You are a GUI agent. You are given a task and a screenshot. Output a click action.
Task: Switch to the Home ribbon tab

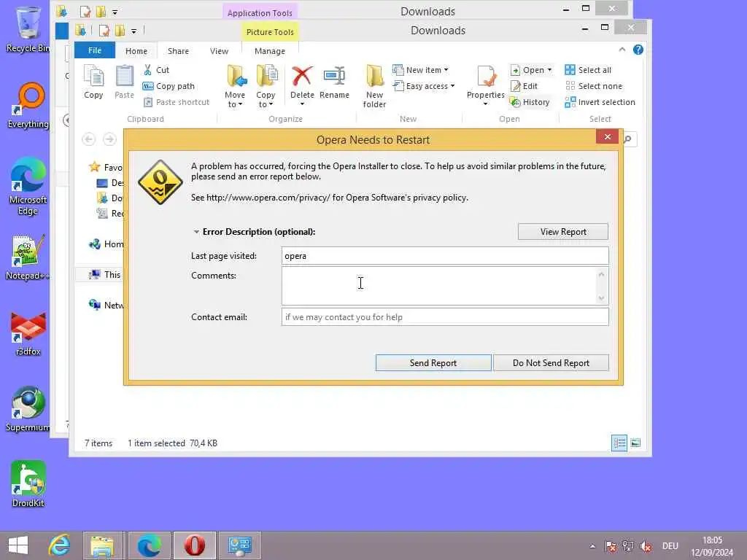pos(136,50)
